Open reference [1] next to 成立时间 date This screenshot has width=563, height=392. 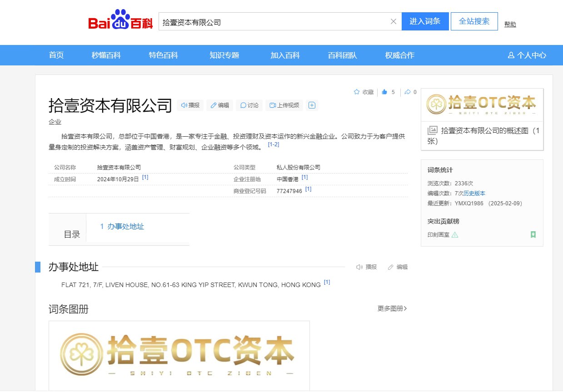click(x=145, y=177)
